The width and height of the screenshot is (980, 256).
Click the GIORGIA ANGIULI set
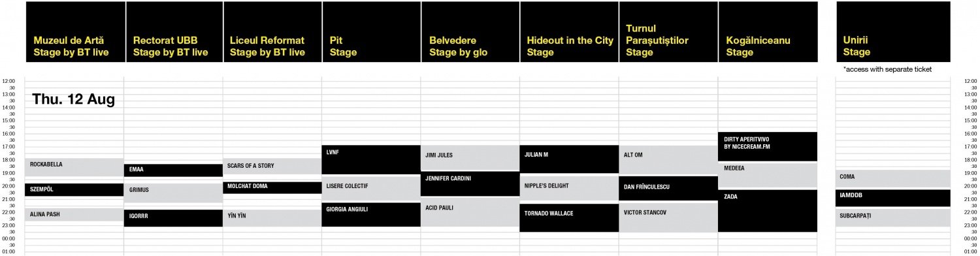click(371, 215)
